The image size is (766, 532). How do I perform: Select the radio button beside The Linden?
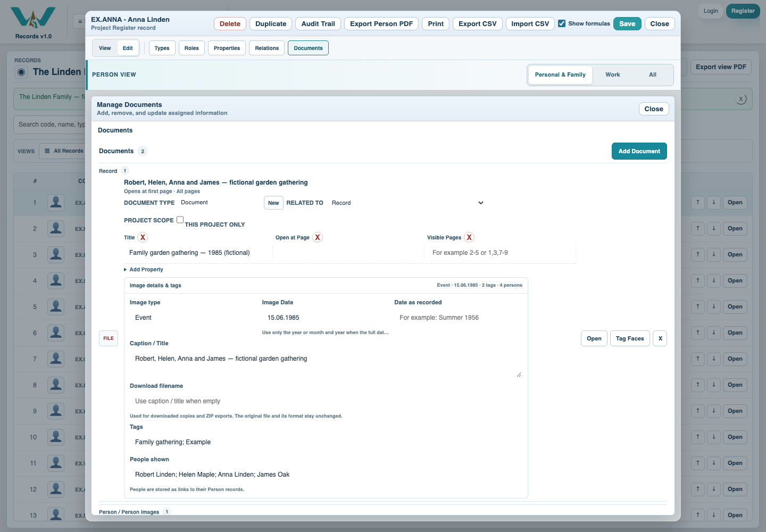click(x=21, y=72)
